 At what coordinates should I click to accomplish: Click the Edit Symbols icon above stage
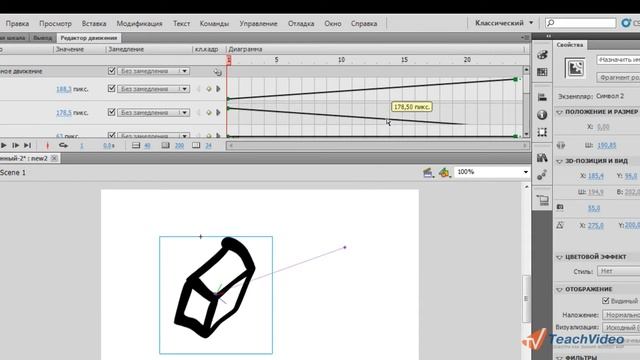(444, 173)
